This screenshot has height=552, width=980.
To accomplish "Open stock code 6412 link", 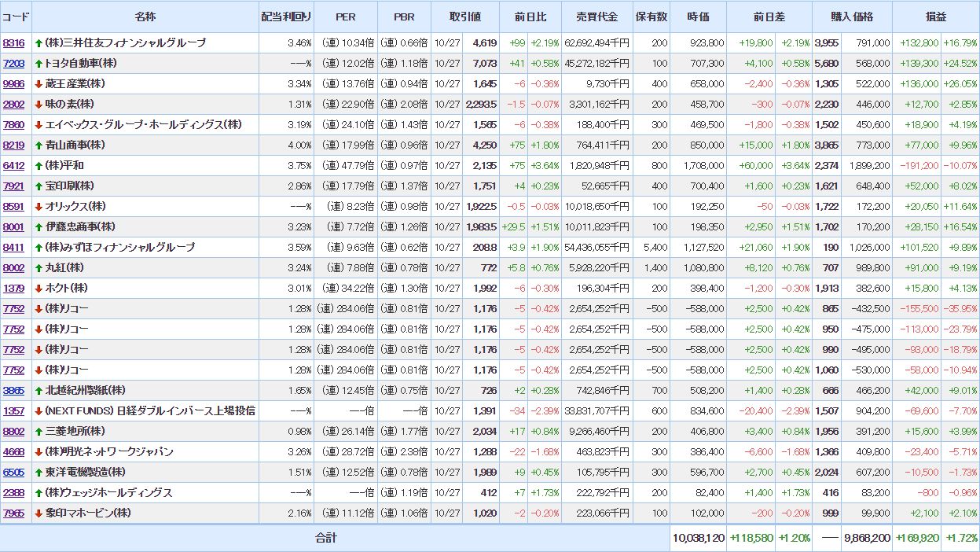I will [x=13, y=165].
